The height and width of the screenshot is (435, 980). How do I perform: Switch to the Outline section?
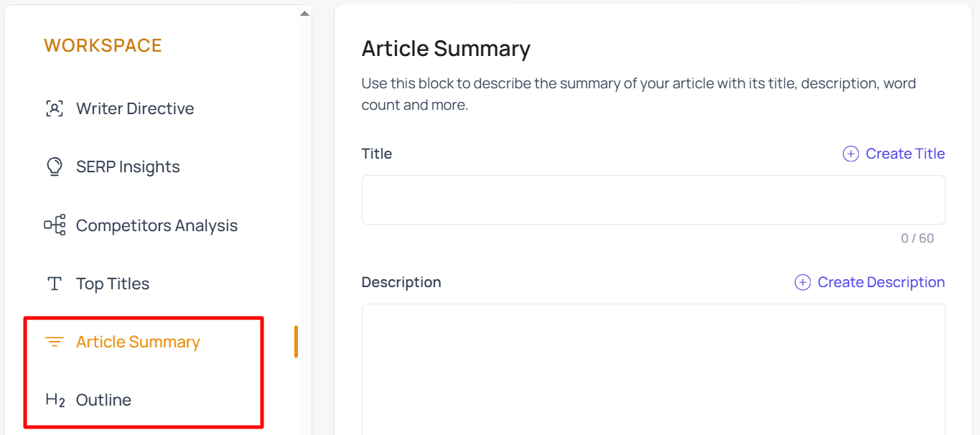(103, 400)
